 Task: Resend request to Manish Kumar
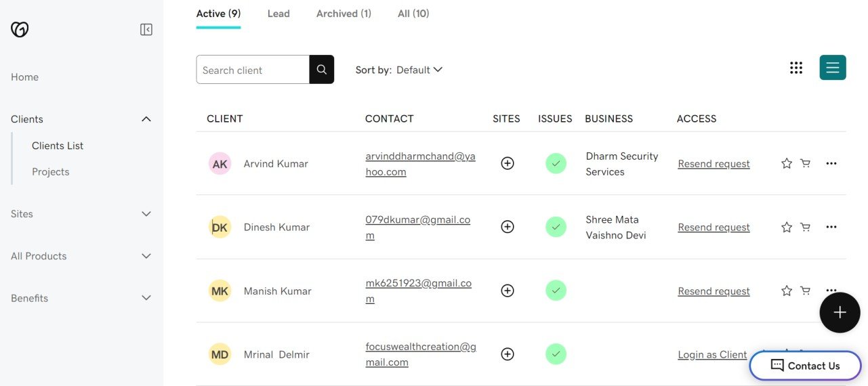714,291
